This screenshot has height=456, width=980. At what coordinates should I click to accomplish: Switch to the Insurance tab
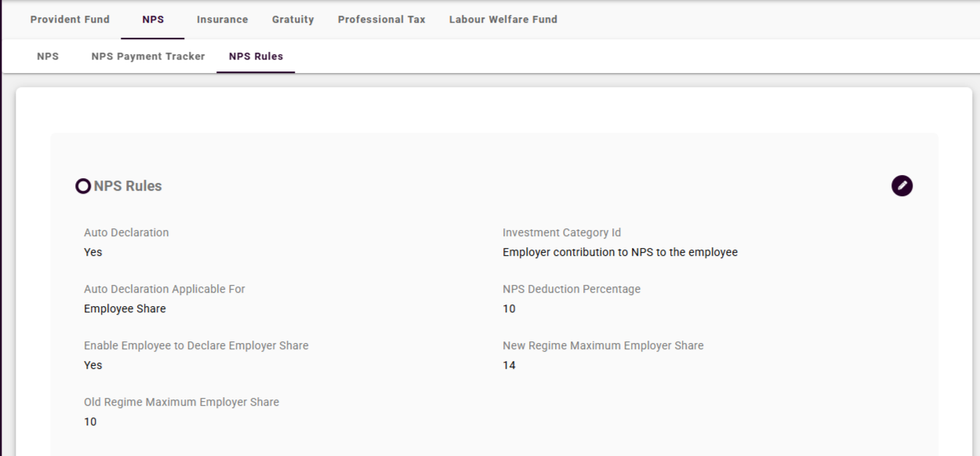pyautogui.click(x=222, y=20)
